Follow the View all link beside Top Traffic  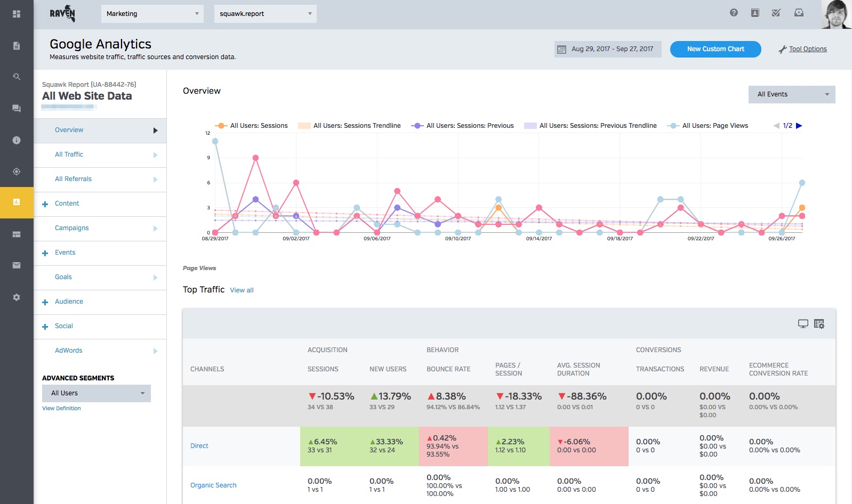242,290
